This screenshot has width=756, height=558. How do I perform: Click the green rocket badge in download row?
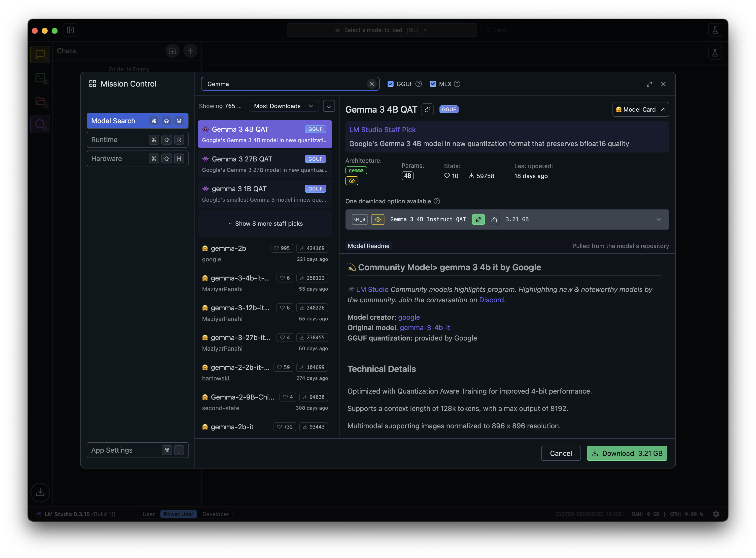(x=478, y=219)
